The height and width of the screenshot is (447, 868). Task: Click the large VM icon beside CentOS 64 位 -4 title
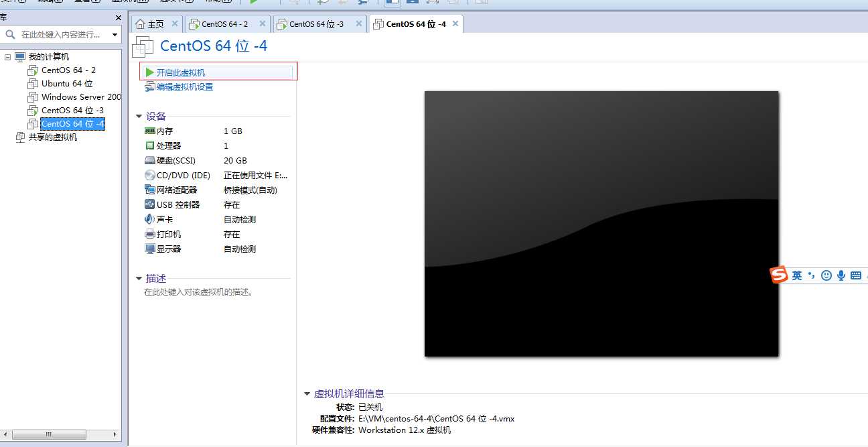(x=143, y=46)
